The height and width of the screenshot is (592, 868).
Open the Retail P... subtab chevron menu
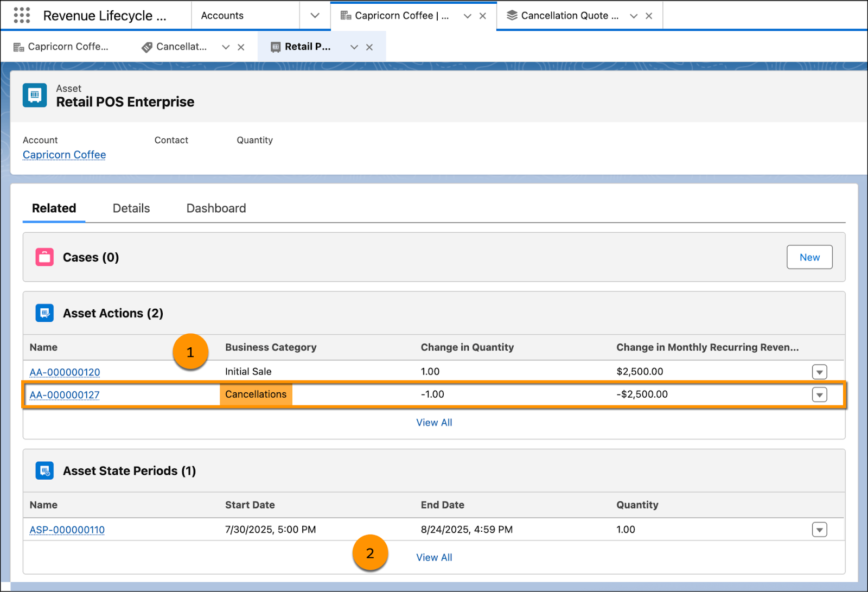click(x=354, y=47)
